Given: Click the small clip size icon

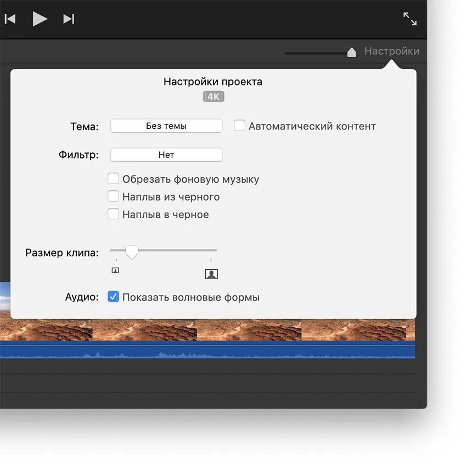Looking at the screenshot, I should point(115,270).
